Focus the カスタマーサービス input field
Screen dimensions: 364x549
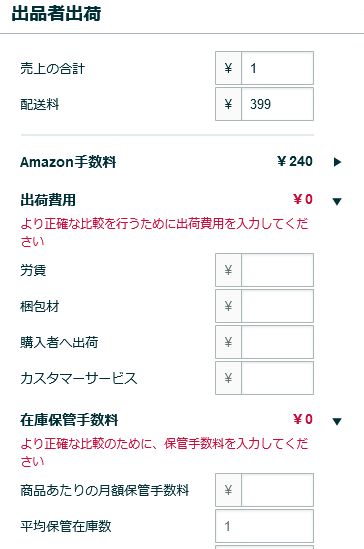click(277, 378)
